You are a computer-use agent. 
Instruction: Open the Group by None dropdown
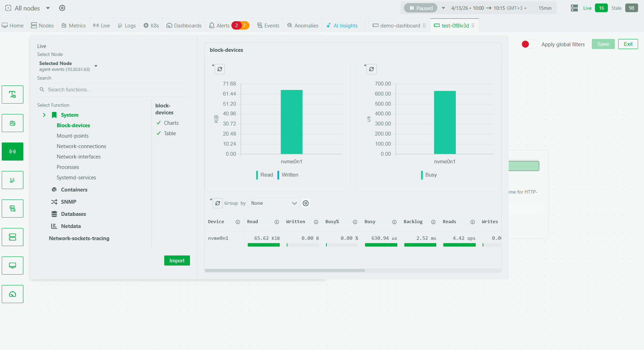click(273, 203)
